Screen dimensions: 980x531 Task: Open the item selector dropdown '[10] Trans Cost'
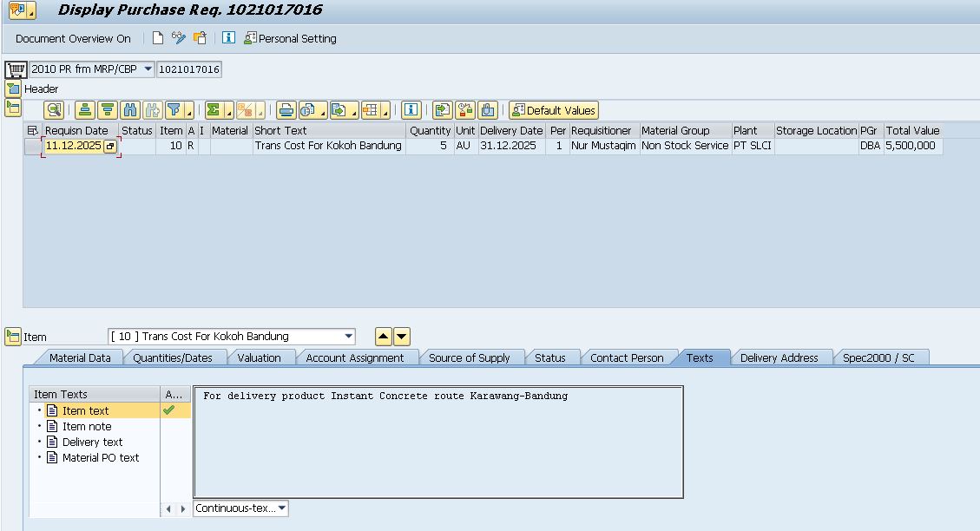coord(349,337)
